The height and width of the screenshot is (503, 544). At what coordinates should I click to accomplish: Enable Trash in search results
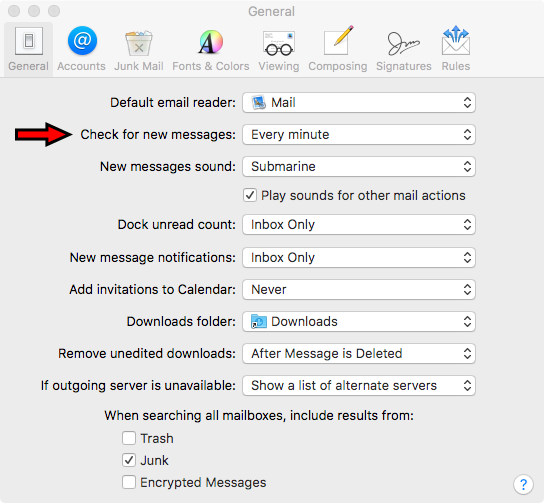tap(129, 438)
